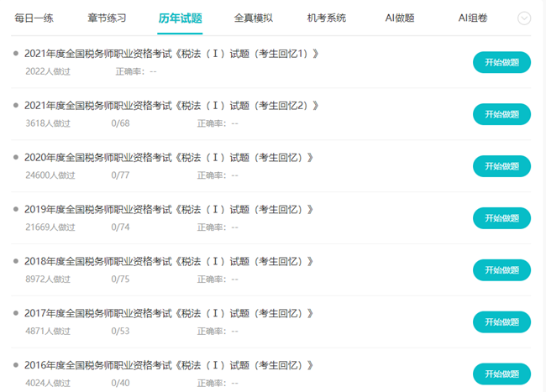Start the 2020 税法 exam
The width and height of the screenshot is (546, 392).
(501, 166)
